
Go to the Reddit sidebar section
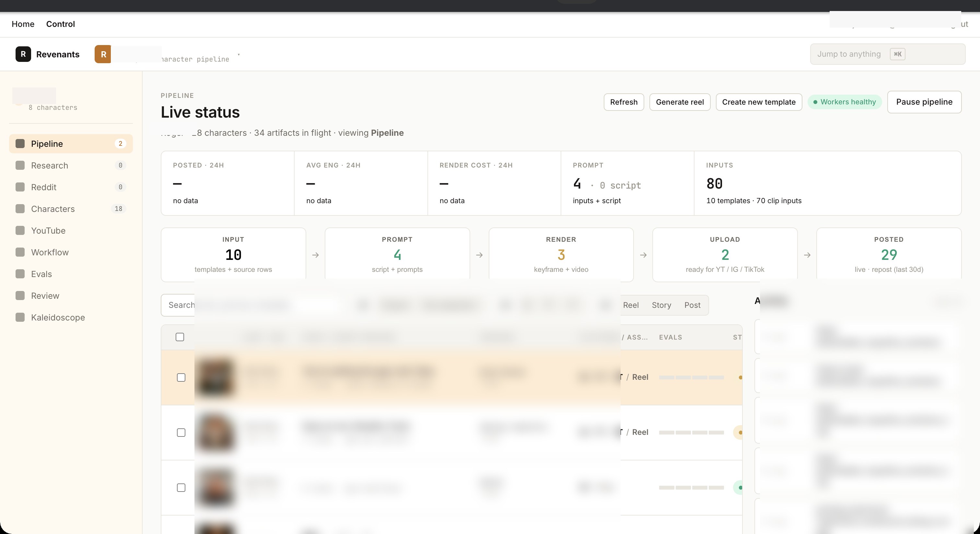[71, 187]
